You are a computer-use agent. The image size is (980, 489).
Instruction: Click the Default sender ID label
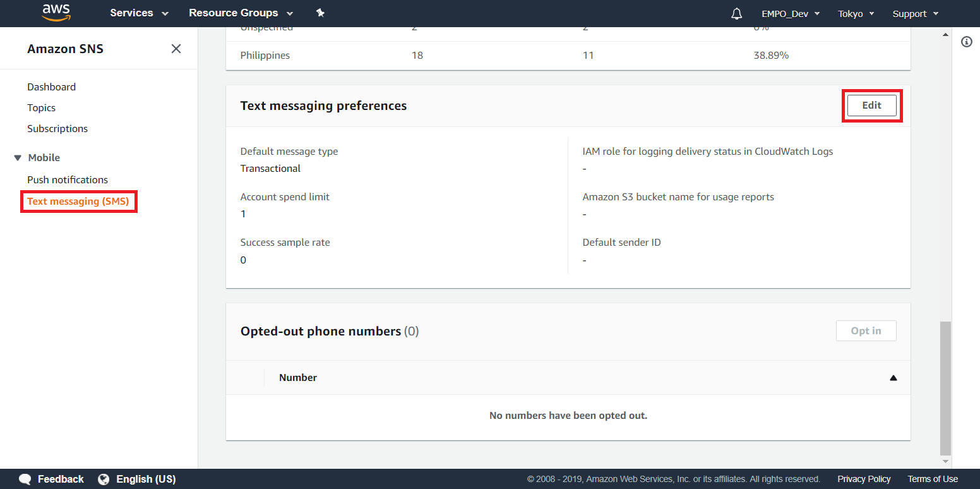pos(621,243)
